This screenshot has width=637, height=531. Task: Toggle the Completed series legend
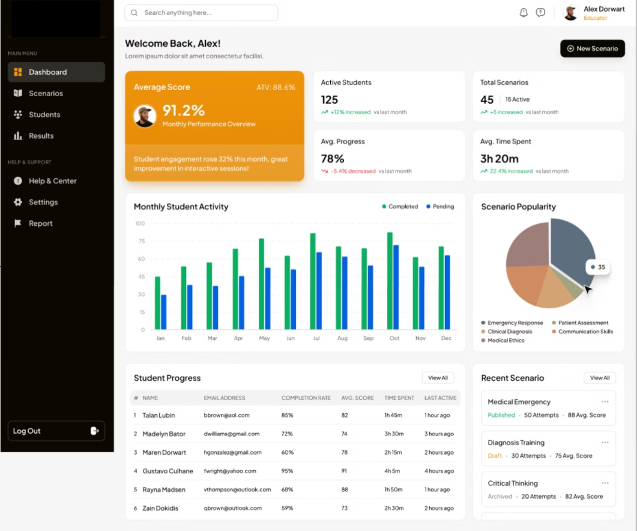(x=400, y=206)
